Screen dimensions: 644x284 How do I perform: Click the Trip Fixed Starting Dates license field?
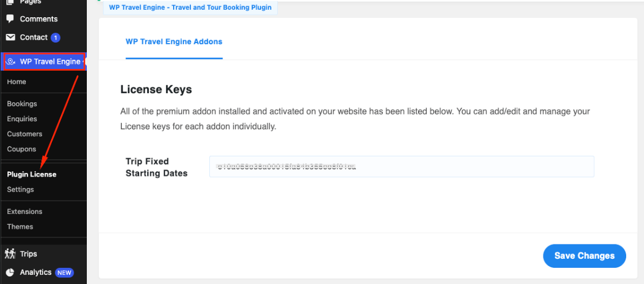tap(401, 167)
